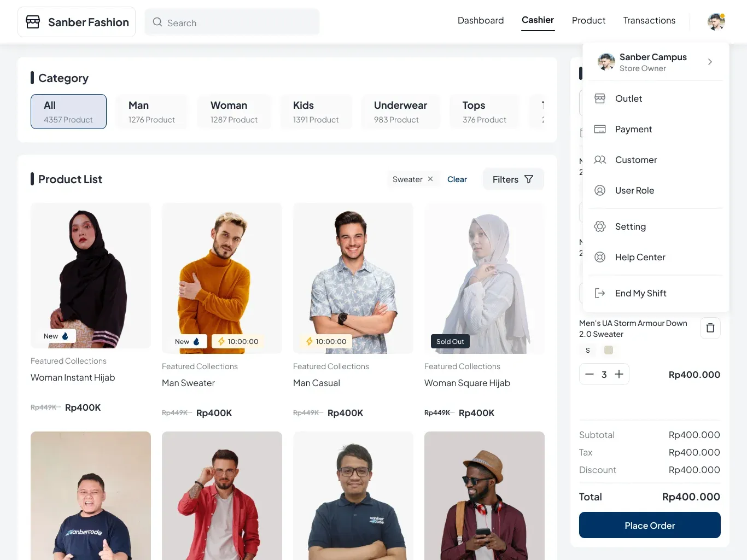Open the Woman Square Hijab product image

click(485, 278)
